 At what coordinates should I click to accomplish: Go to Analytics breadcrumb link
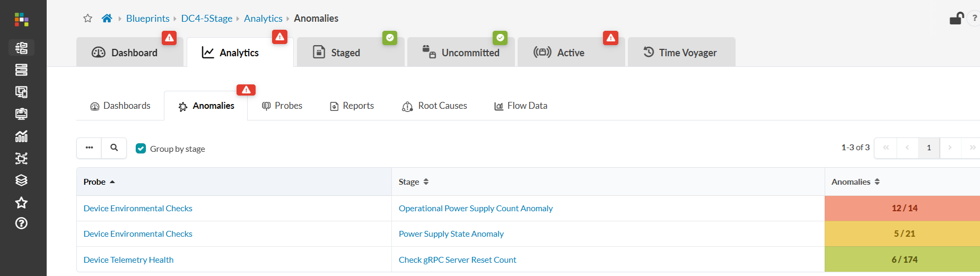coord(263,19)
